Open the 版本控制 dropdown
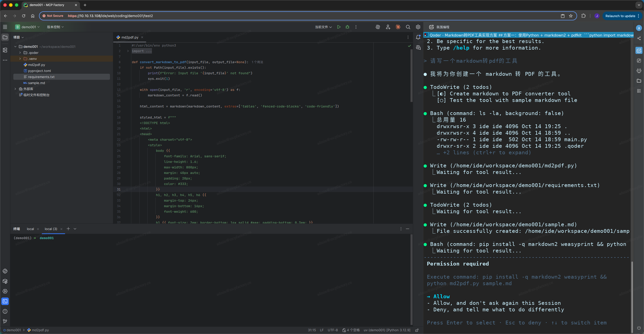The width and height of the screenshot is (644, 334). pyautogui.click(x=55, y=27)
